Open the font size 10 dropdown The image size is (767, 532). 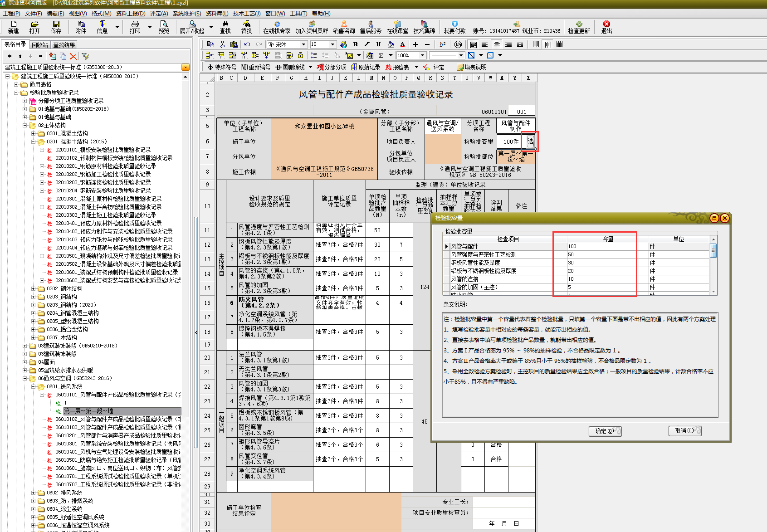[332, 44]
